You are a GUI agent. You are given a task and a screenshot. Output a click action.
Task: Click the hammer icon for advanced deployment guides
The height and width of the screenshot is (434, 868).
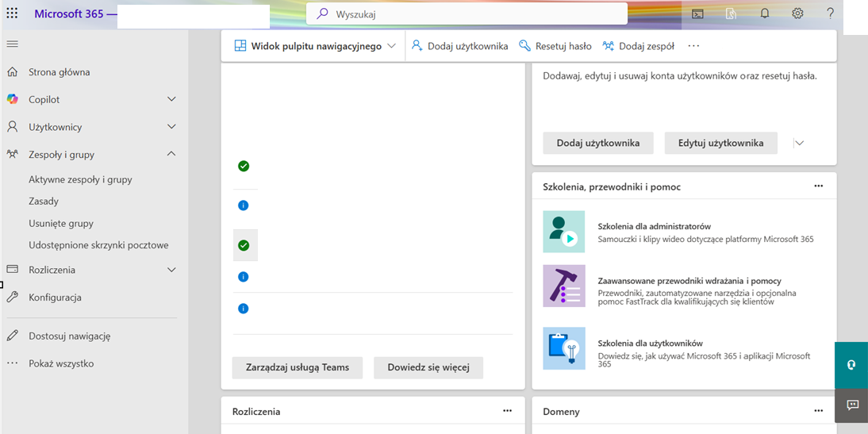point(563,286)
